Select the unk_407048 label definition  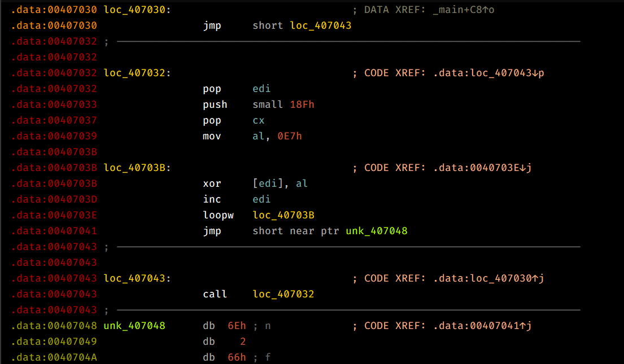(x=134, y=326)
